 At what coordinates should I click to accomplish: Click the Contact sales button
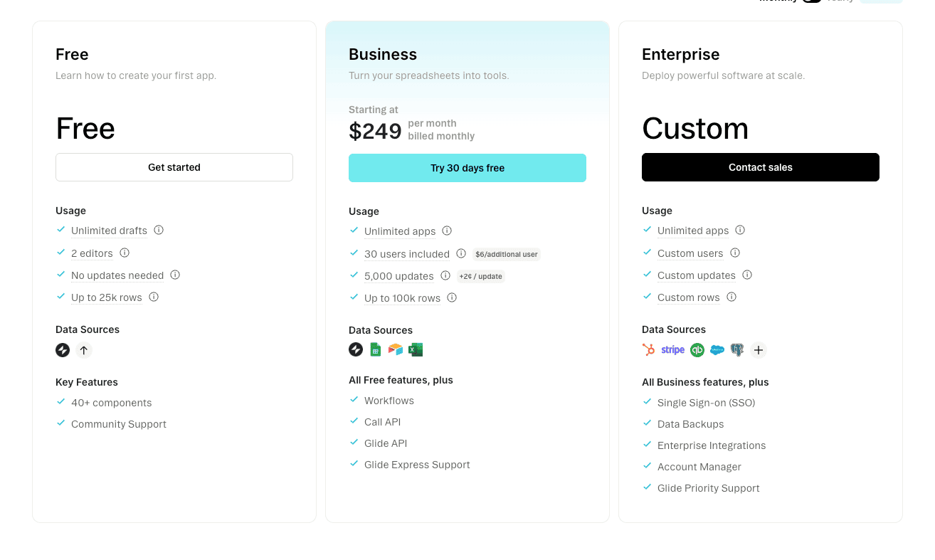click(x=761, y=167)
